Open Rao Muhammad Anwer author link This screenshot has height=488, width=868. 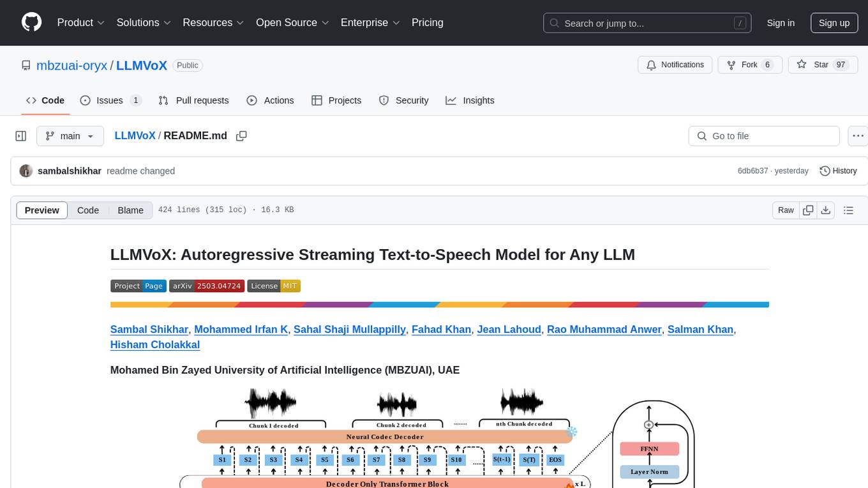(x=604, y=329)
